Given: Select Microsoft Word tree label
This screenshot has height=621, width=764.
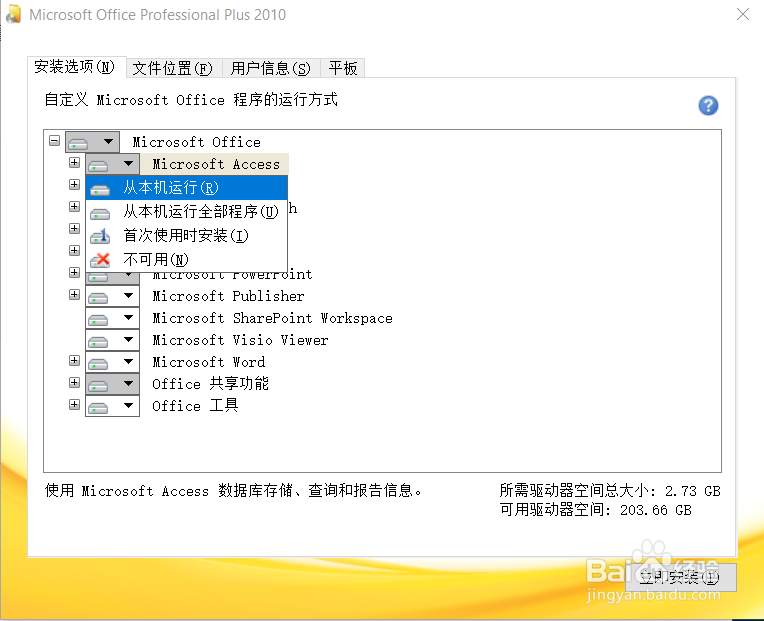Looking at the screenshot, I should click(x=209, y=362).
